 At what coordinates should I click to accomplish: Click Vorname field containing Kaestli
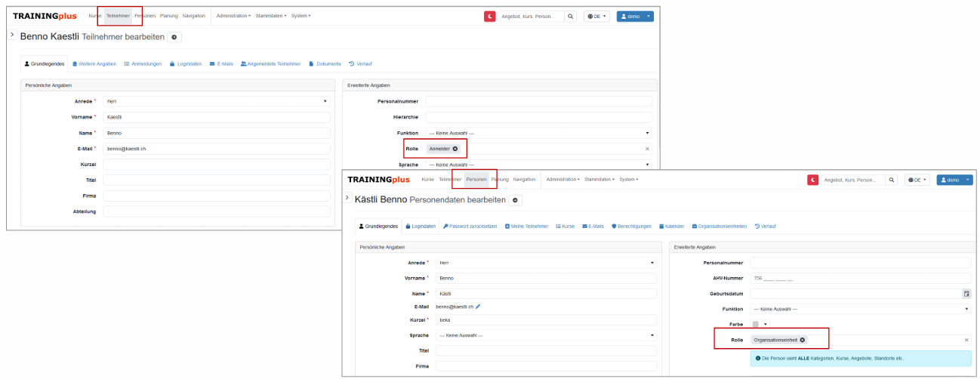coord(217,117)
